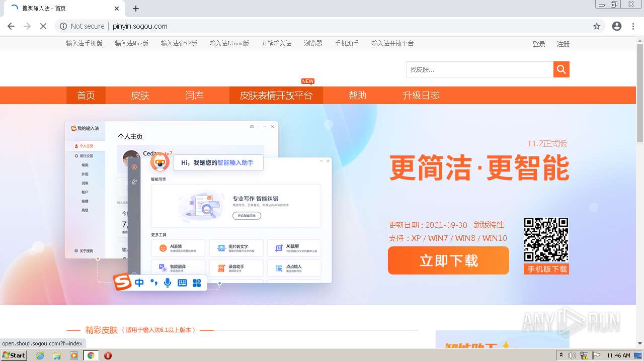This screenshot has width=644, height=362.
Task: Click the microphone voice input icon
Action: (x=168, y=283)
